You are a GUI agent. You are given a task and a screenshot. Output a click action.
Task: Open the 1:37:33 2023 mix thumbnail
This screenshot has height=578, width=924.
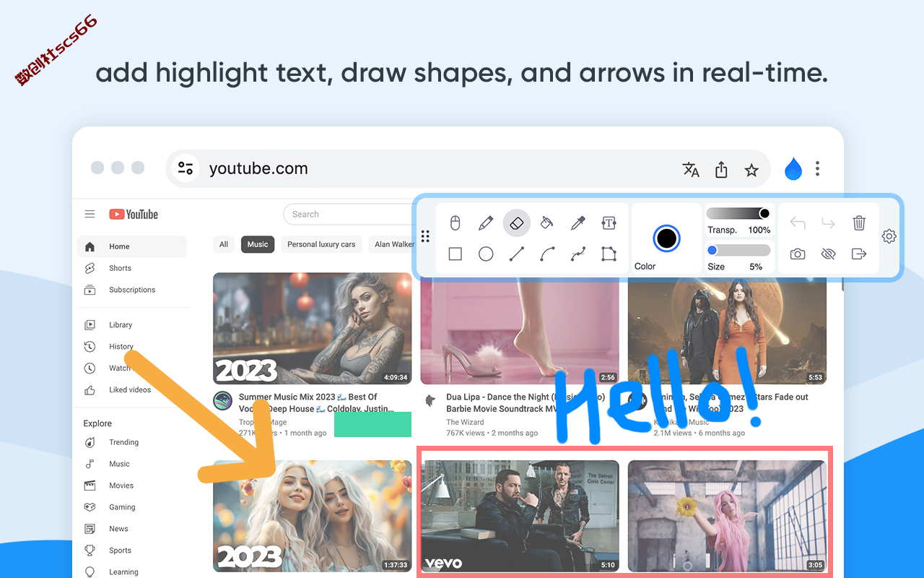(313, 516)
